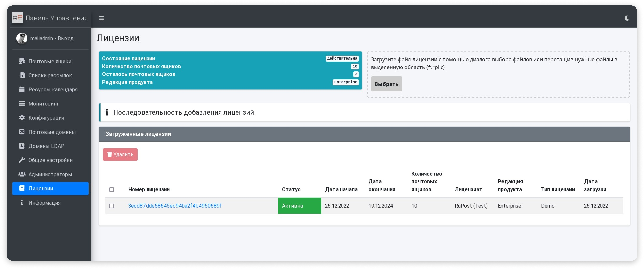Check the select-all checkbox in table header
644x269 pixels.
[112, 189]
